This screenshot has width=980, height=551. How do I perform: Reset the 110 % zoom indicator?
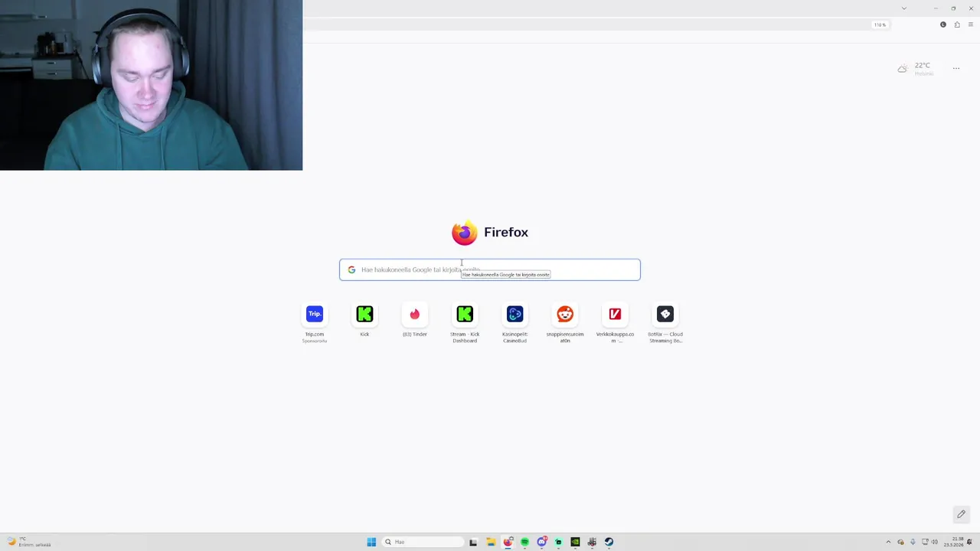tap(880, 24)
